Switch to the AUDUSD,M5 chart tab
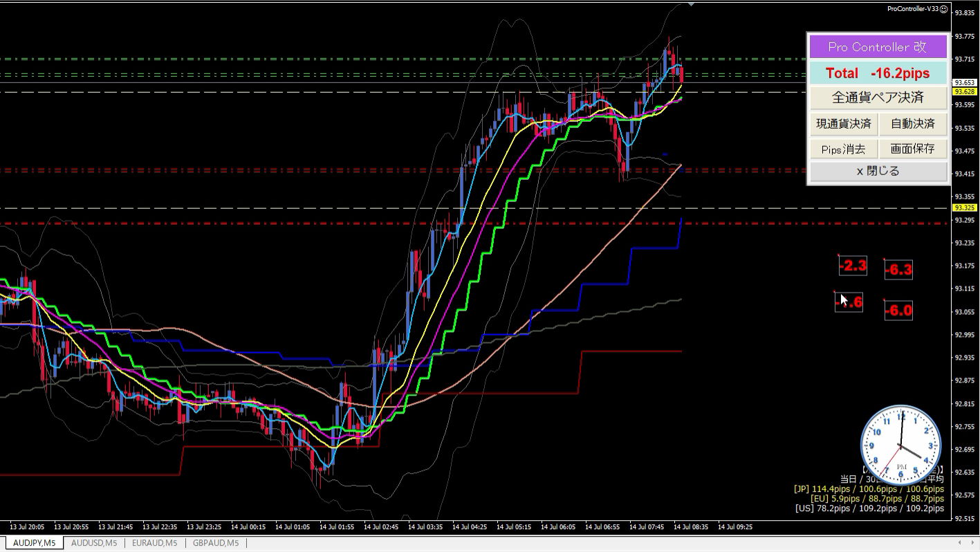 coord(94,543)
